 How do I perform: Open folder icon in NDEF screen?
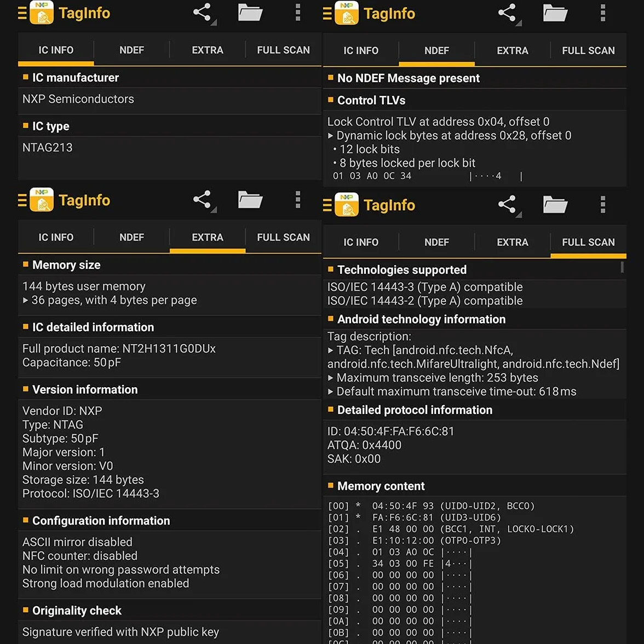[x=555, y=13]
